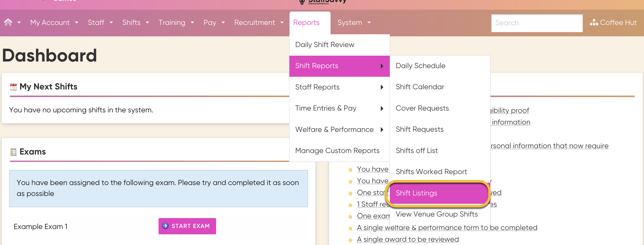Open Shift Requests report
This screenshot has width=644, height=245.
click(440, 129)
